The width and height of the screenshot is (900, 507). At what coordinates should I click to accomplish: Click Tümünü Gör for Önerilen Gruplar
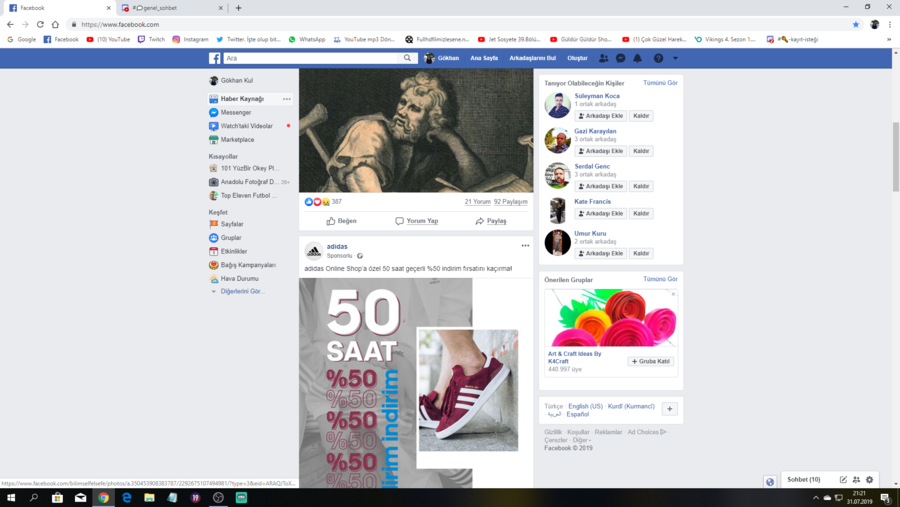(x=660, y=280)
